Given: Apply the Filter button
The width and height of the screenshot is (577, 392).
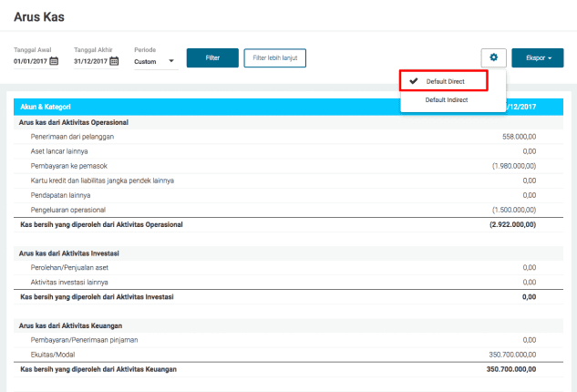Looking at the screenshot, I should (x=212, y=57).
